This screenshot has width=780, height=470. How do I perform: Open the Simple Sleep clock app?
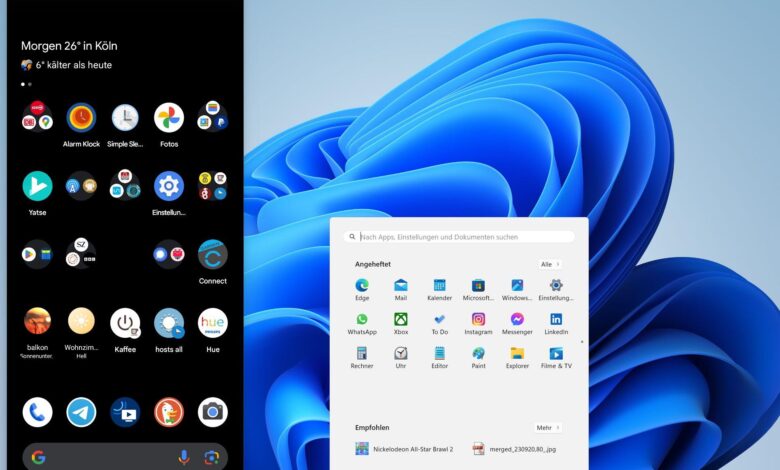[x=125, y=118]
